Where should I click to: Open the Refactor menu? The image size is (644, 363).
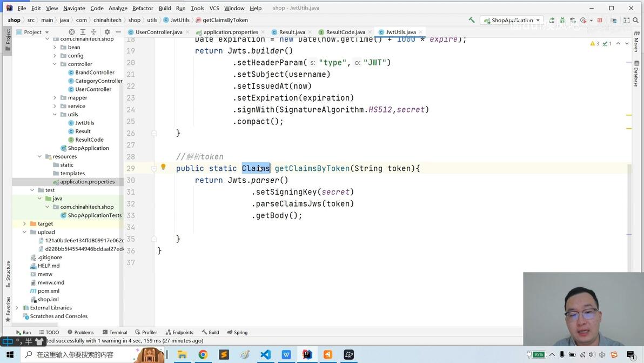[143, 8]
